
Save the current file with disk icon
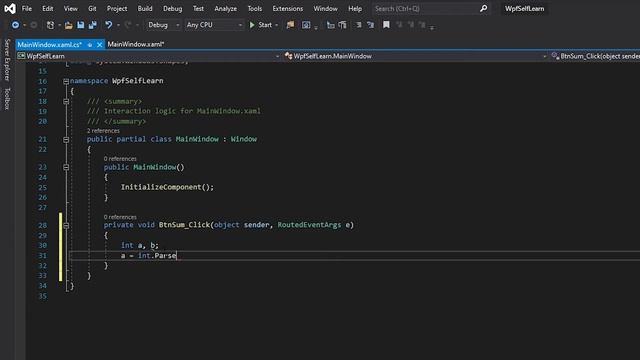click(80, 25)
